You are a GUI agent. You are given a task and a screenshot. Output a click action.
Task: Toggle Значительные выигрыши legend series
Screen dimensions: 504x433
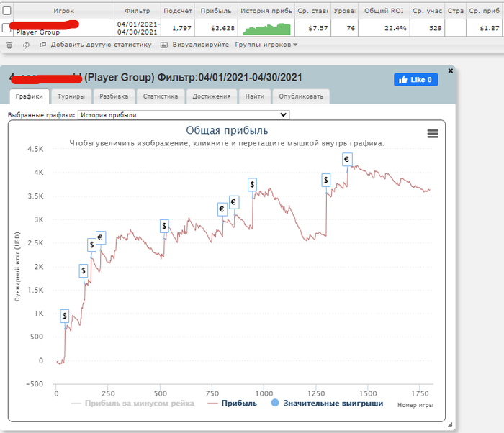[x=327, y=403]
